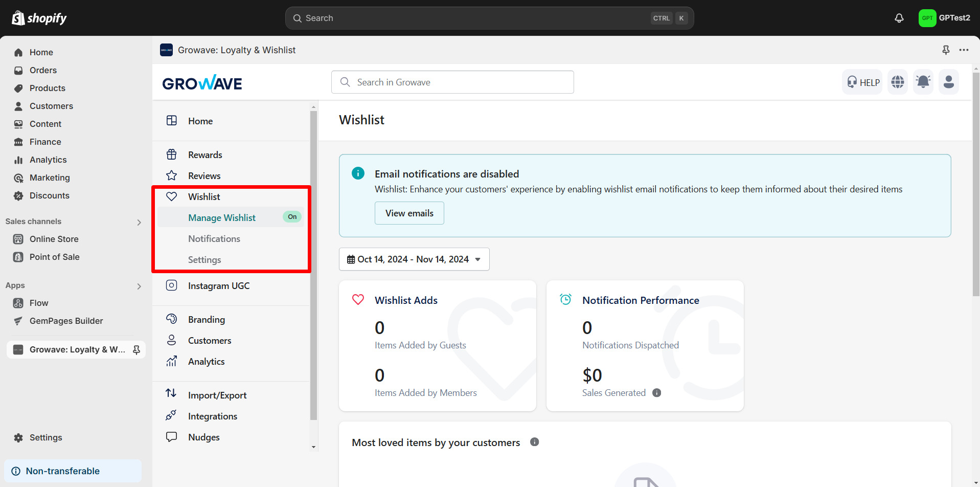Viewport: 980px width, 487px height.
Task: Toggle the Manage Wishlist On badge
Action: [x=292, y=217]
